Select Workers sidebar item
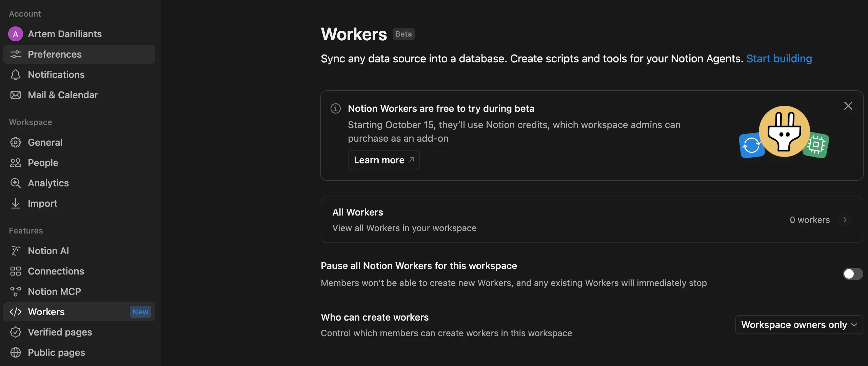The image size is (868, 366). 79,312
